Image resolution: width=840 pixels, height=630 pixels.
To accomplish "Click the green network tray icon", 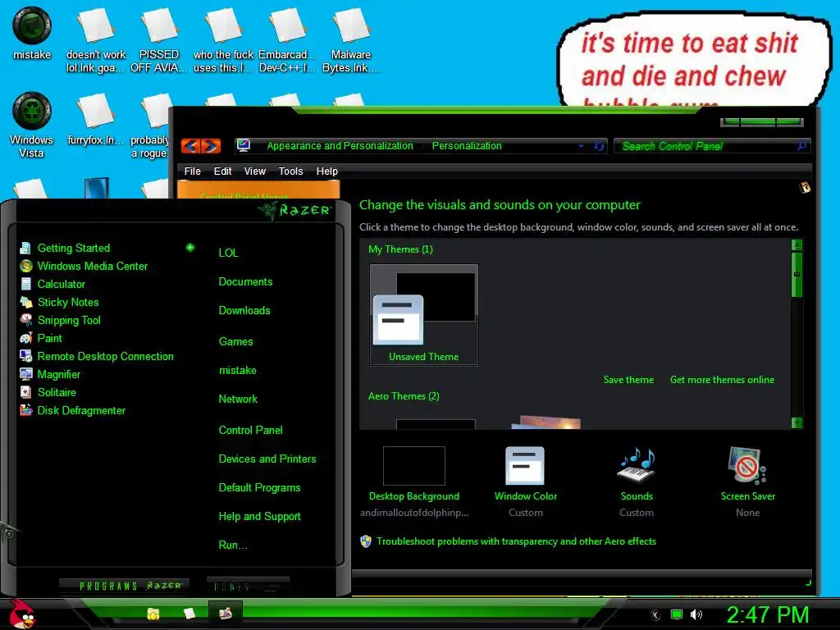I will pos(677,614).
